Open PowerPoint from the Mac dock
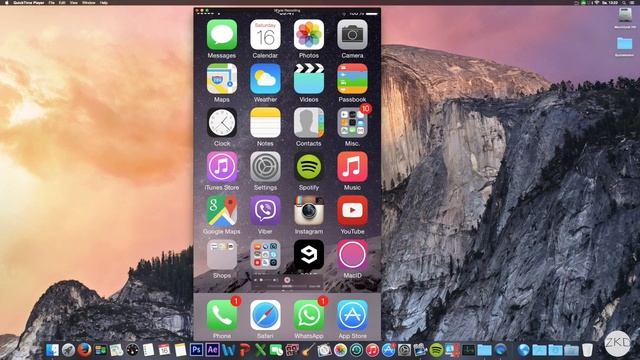The height and width of the screenshot is (360, 640). click(x=244, y=350)
